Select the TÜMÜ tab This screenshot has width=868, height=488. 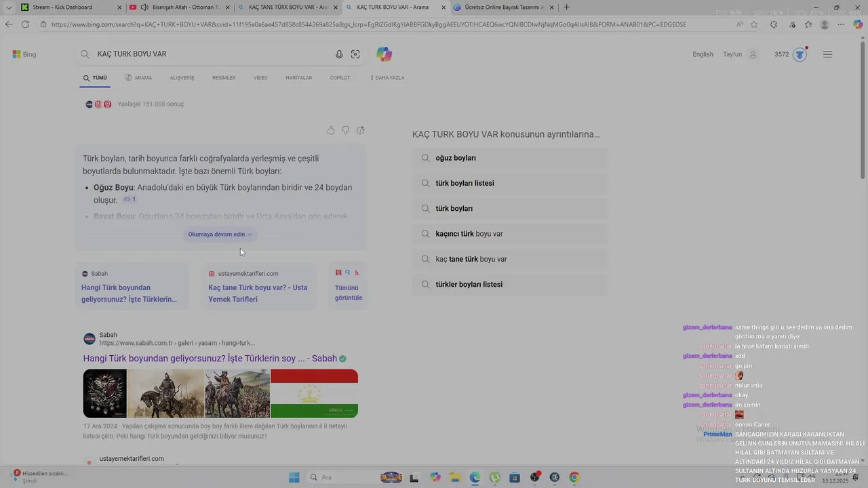click(x=95, y=78)
